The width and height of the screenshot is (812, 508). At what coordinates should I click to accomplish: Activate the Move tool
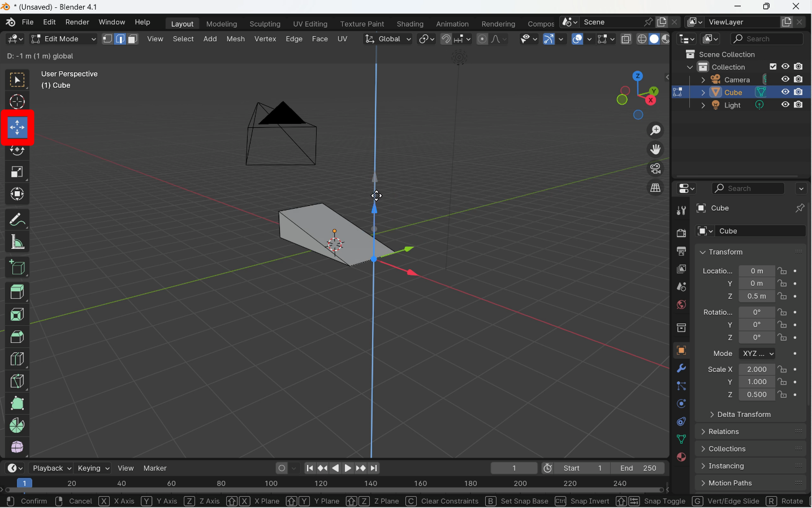(17, 128)
